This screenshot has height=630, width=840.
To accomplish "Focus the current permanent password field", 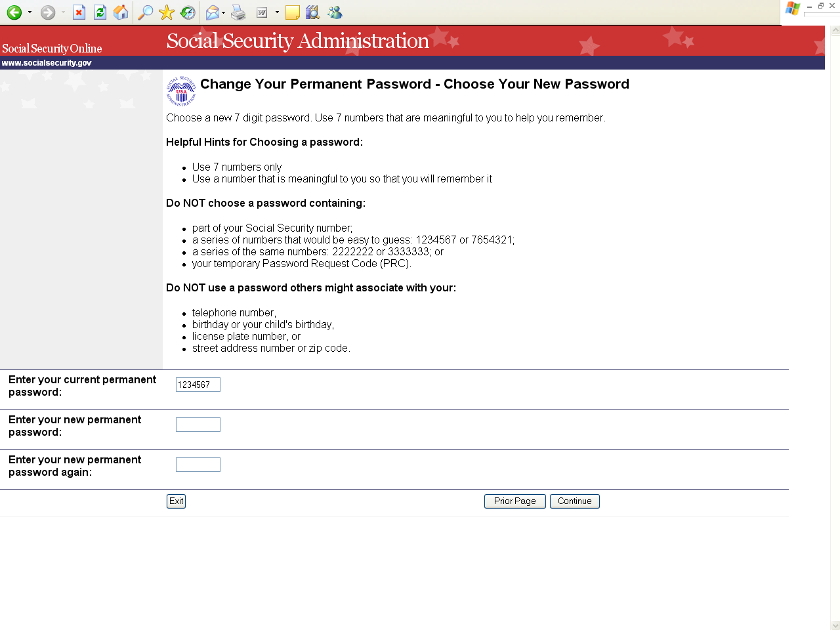I will tap(198, 385).
